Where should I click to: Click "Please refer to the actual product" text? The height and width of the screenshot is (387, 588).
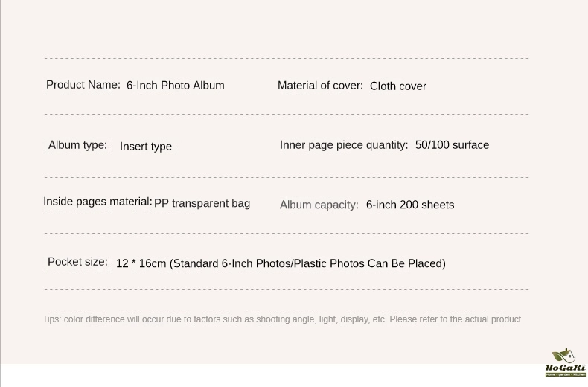[456, 319]
